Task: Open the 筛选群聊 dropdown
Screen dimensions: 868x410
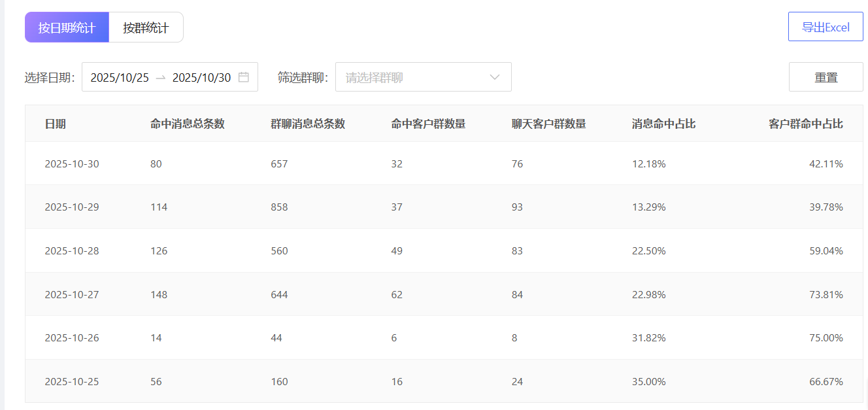Action: [415, 77]
